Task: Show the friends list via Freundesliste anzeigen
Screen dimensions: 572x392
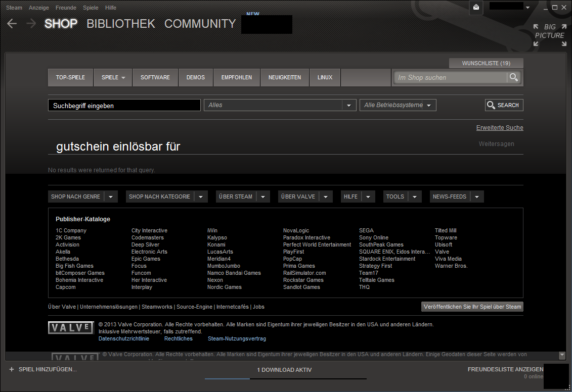Action: [x=505, y=369]
